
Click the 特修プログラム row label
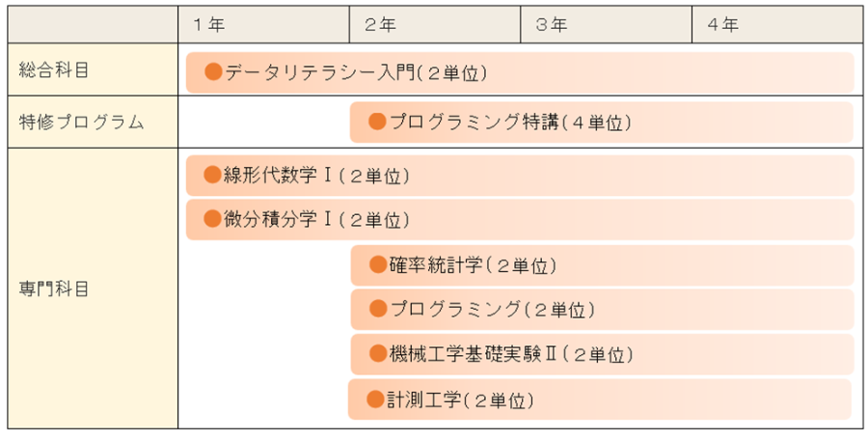[x=81, y=122]
